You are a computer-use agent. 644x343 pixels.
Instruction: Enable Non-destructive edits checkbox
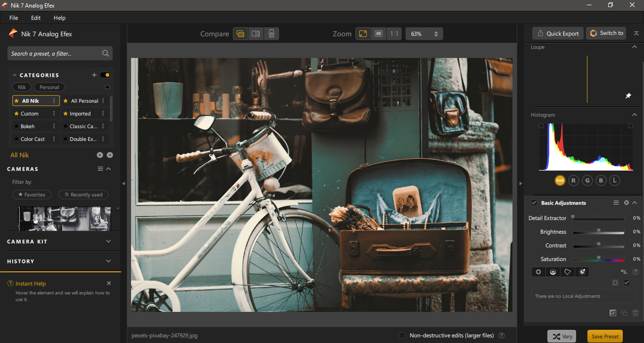point(402,335)
